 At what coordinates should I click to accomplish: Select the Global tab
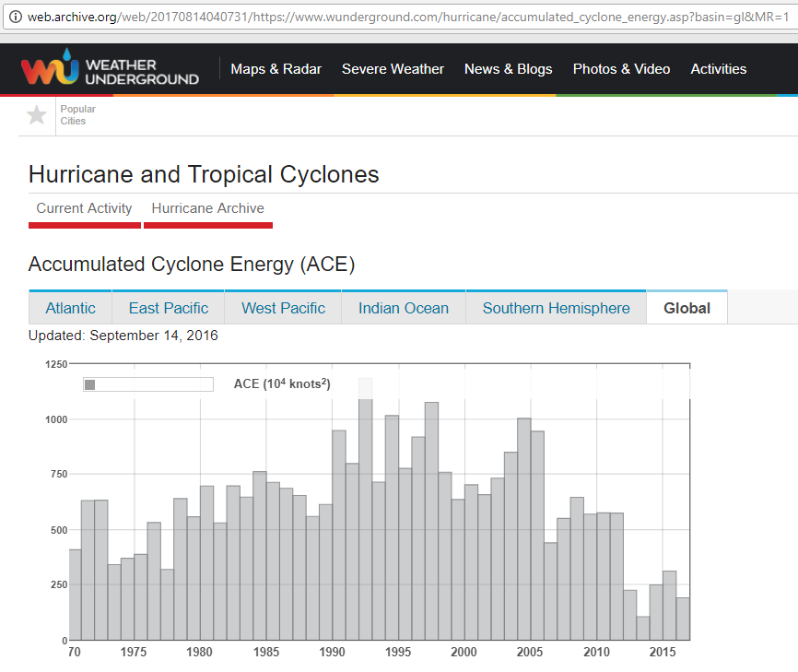[x=687, y=308]
